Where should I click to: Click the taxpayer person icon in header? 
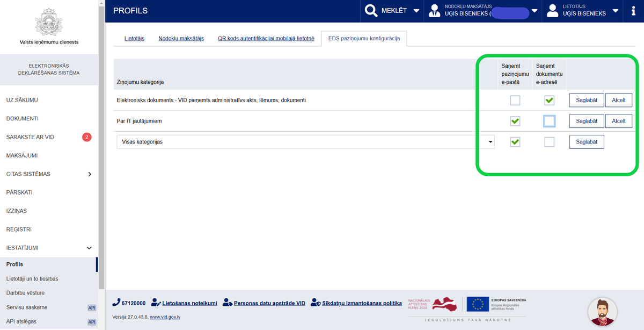pyautogui.click(x=434, y=11)
